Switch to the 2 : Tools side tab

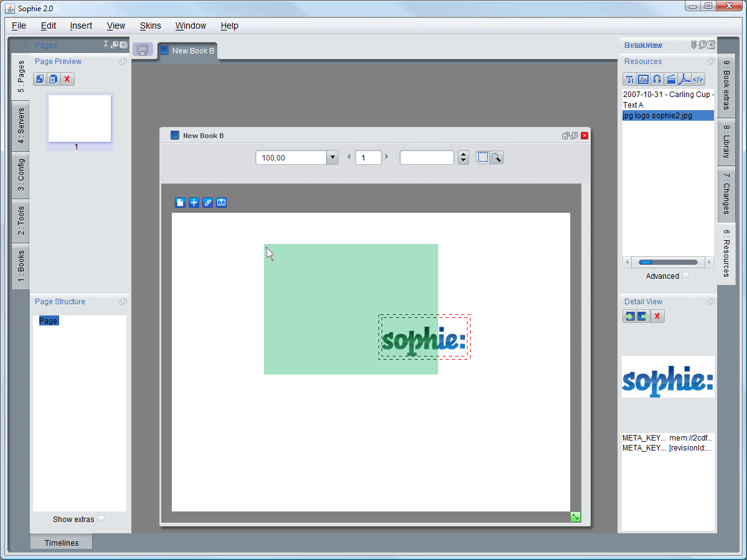click(x=21, y=221)
